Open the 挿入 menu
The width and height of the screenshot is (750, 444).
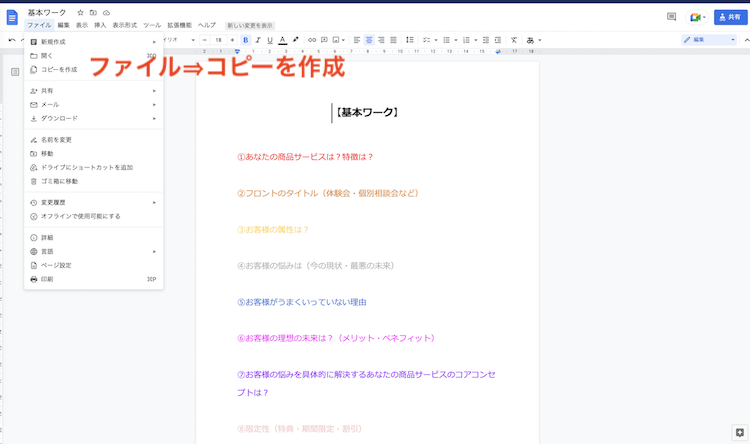click(x=100, y=25)
